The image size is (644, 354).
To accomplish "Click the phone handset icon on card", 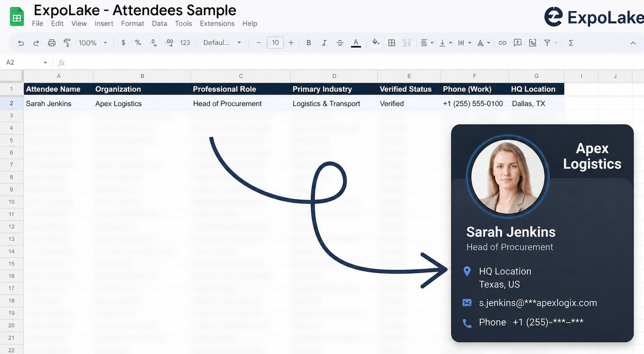I will 467,323.
